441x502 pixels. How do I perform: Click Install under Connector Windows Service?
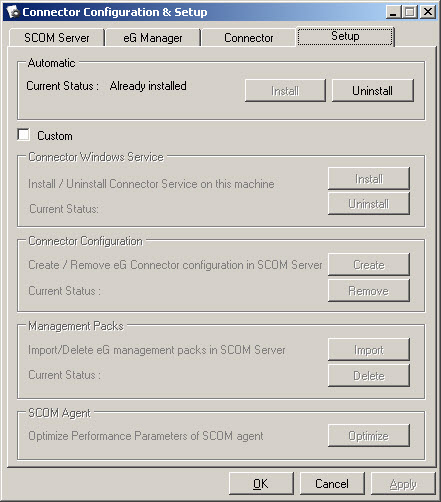click(369, 179)
